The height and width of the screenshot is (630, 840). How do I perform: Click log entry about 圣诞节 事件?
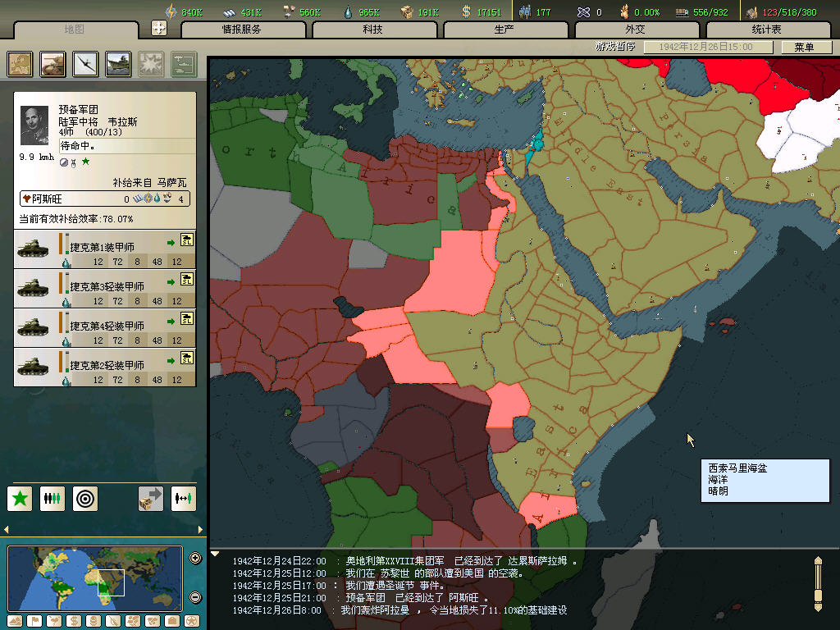(339, 586)
